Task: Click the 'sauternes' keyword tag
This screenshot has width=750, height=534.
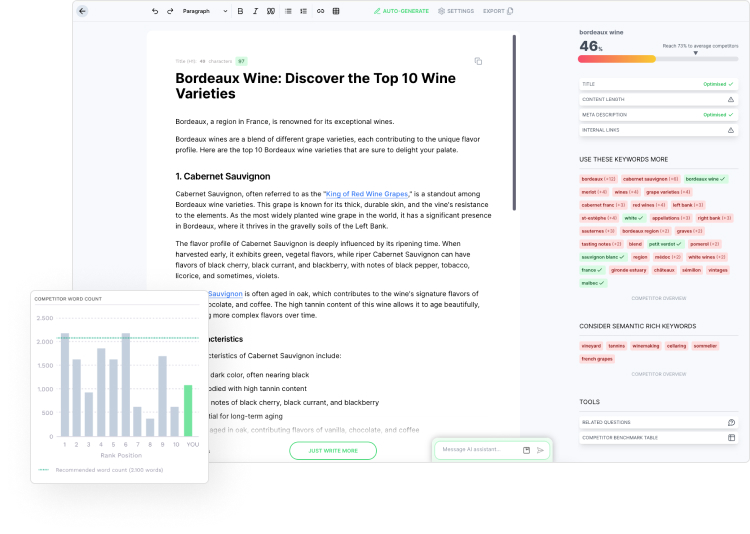Action: (x=598, y=231)
